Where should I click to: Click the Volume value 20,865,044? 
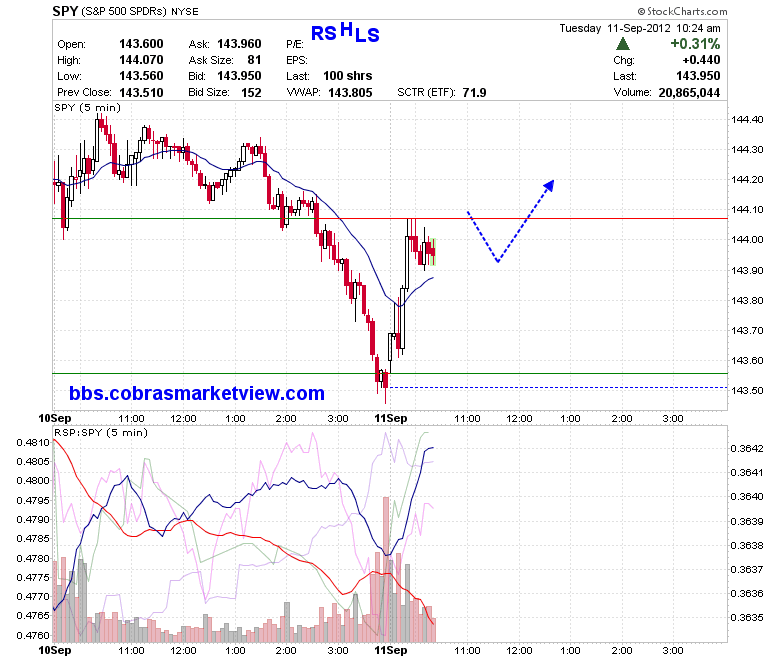coord(689,93)
